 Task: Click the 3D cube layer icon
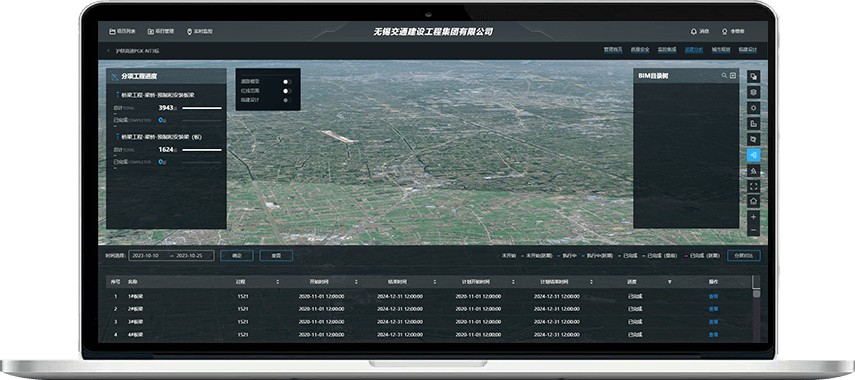[754, 92]
